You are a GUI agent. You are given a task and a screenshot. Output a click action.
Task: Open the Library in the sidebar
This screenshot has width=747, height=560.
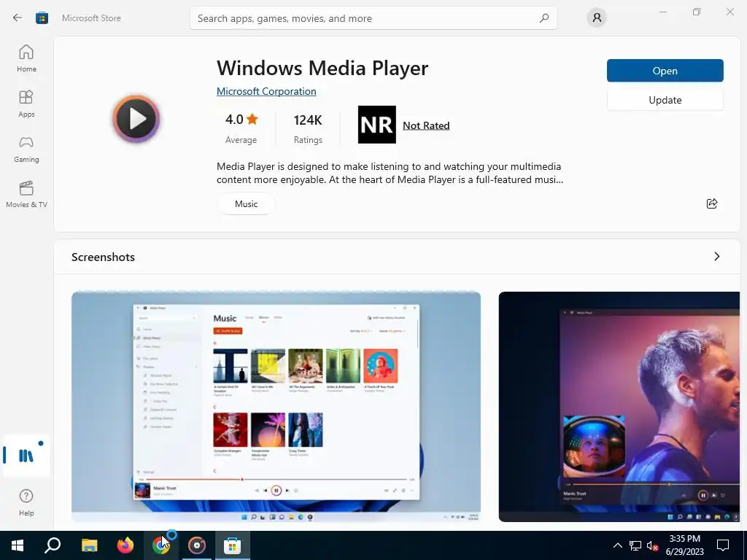coord(26,456)
